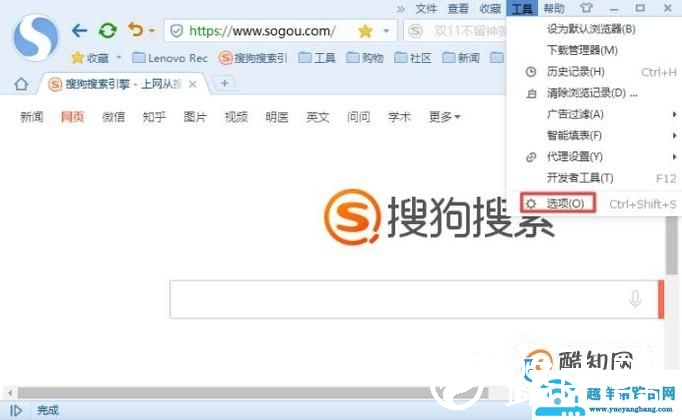Click the 明医 search category link
This screenshot has height=420, width=682.
click(x=277, y=117)
